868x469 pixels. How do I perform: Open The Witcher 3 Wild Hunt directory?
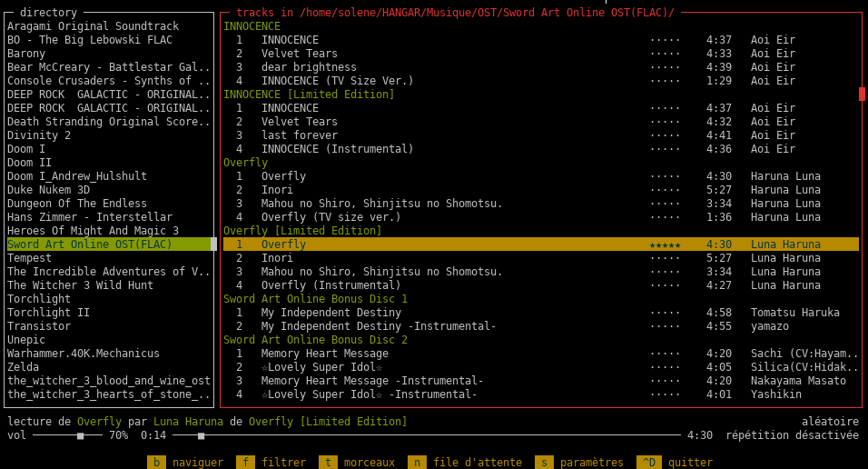pyautogui.click(x=80, y=285)
